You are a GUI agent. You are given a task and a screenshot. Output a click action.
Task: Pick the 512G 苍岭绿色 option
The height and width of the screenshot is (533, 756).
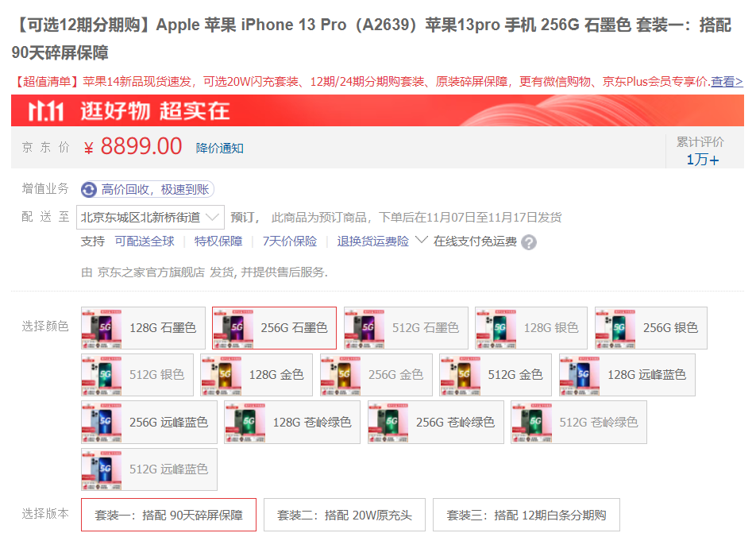click(579, 422)
